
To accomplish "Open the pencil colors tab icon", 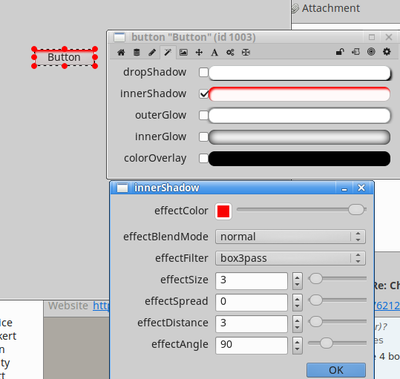I will click(152, 52).
